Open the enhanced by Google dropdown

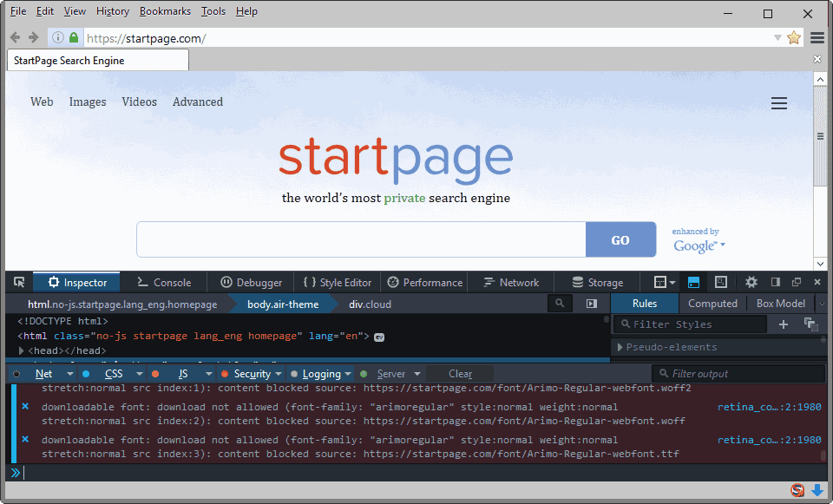[x=699, y=240]
